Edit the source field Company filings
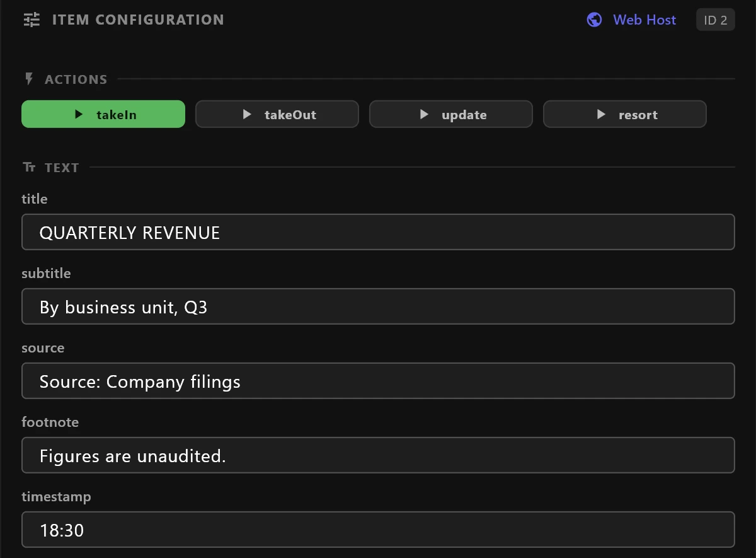 378,381
